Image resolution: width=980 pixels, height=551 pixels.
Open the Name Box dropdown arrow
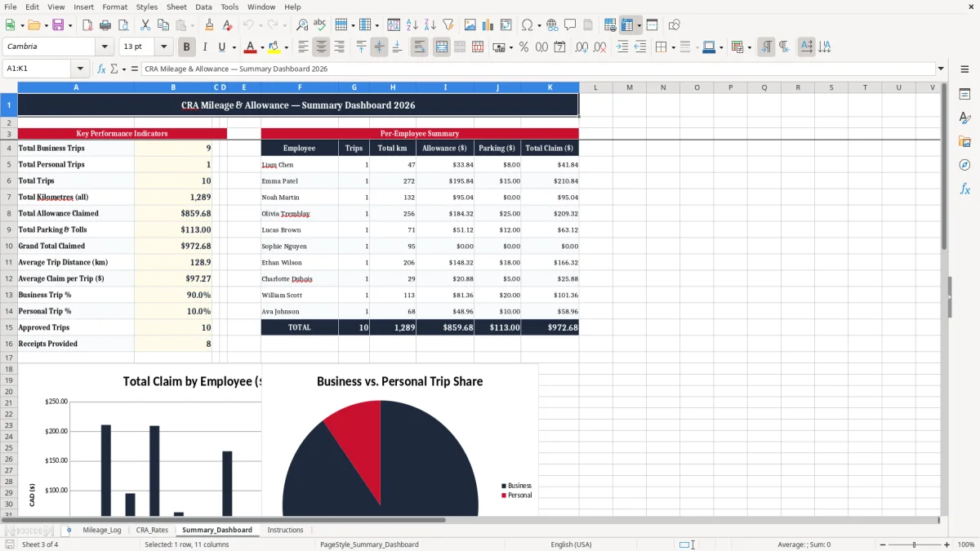[80, 69]
